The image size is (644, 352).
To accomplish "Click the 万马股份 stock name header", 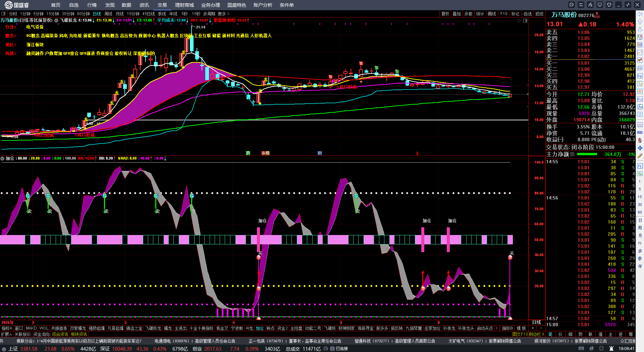I will point(564,15).
